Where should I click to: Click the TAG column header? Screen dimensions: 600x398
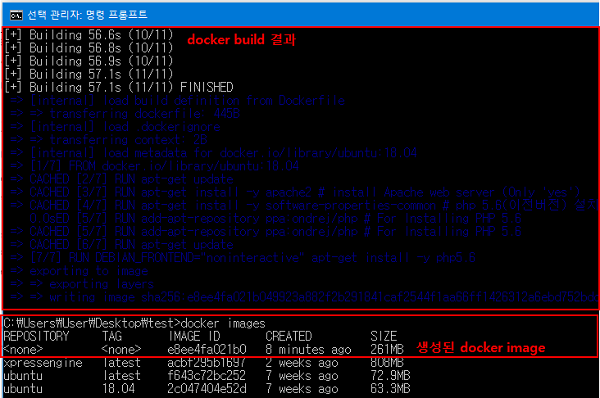(112, 336)
